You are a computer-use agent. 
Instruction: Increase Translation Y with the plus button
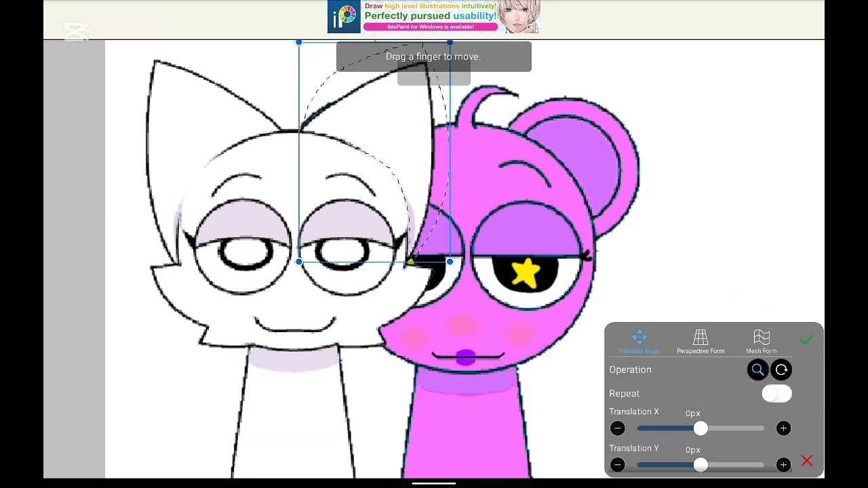click(x=783, y=465)
